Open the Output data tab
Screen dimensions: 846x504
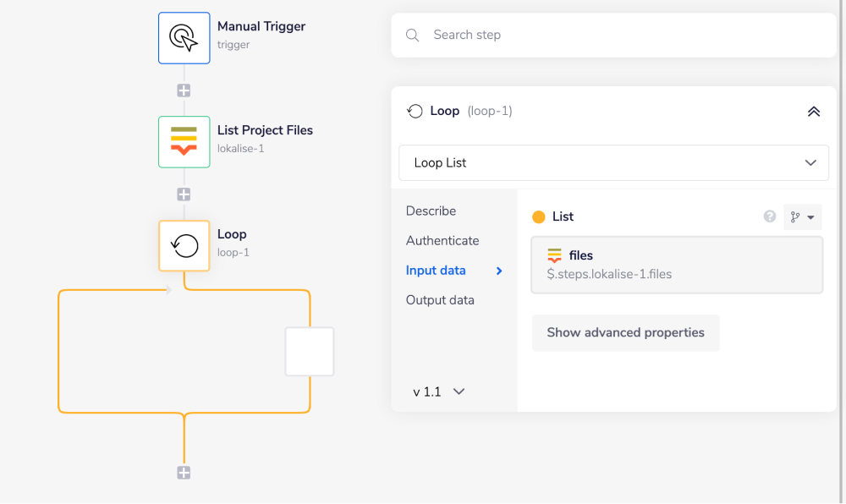coord(440,300)
